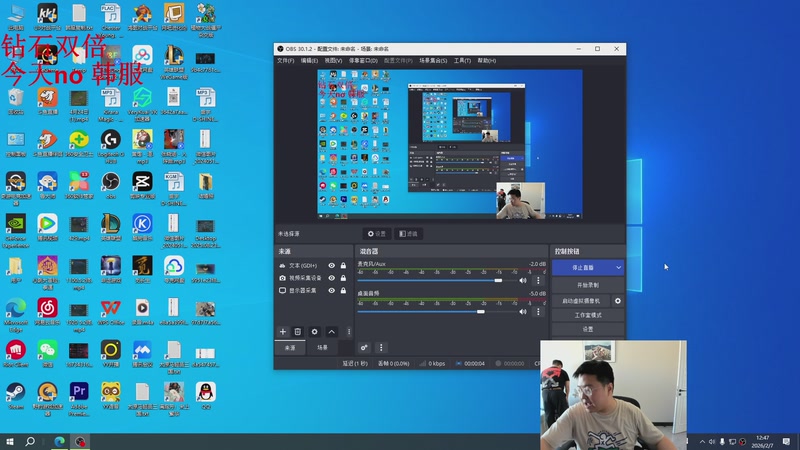
Task: Open Sources panel three-dot overflow menu
Action: point(349,332)
